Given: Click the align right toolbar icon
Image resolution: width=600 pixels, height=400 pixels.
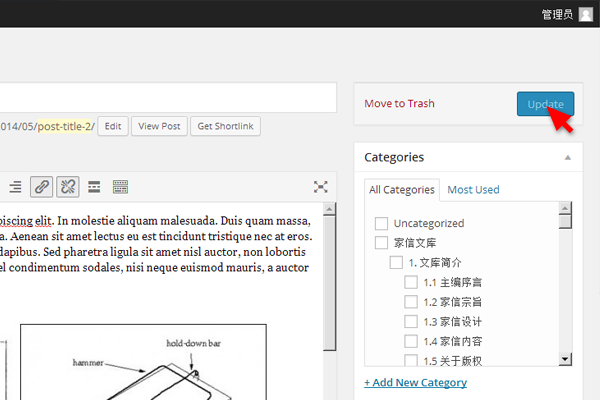Looking at the screenshot, I should point(15,187).
